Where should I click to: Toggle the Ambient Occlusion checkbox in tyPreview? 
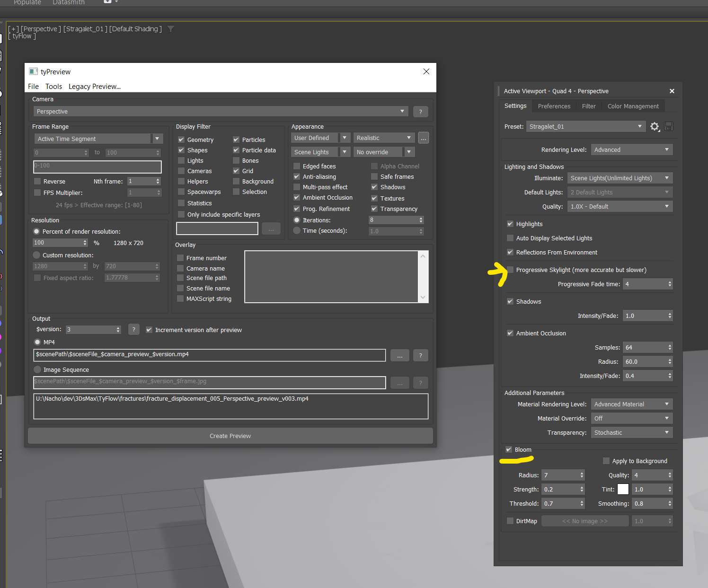[297, 198]
